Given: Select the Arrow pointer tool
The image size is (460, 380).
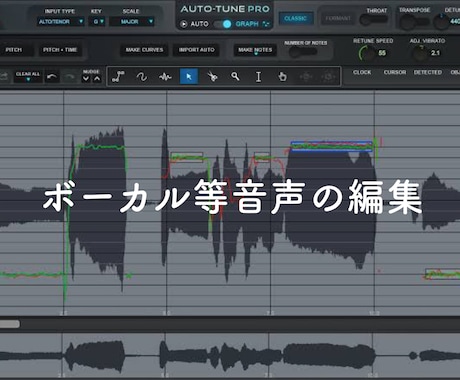Looking at the screenshot, I should pos(189,77).
